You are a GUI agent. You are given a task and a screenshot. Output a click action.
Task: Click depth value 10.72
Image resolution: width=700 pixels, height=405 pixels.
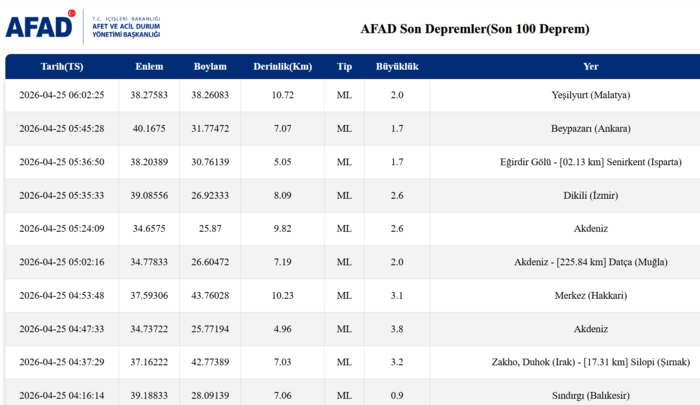(283, 95)
